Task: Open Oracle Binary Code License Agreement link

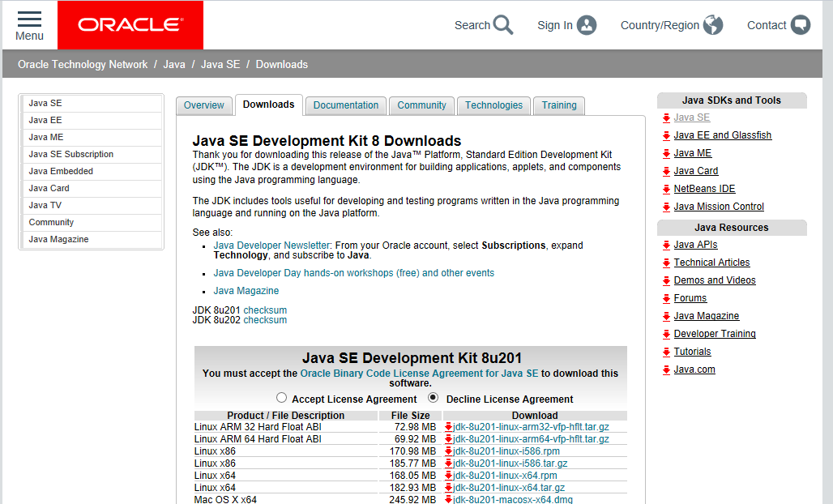Action: [x=419, y=374]
